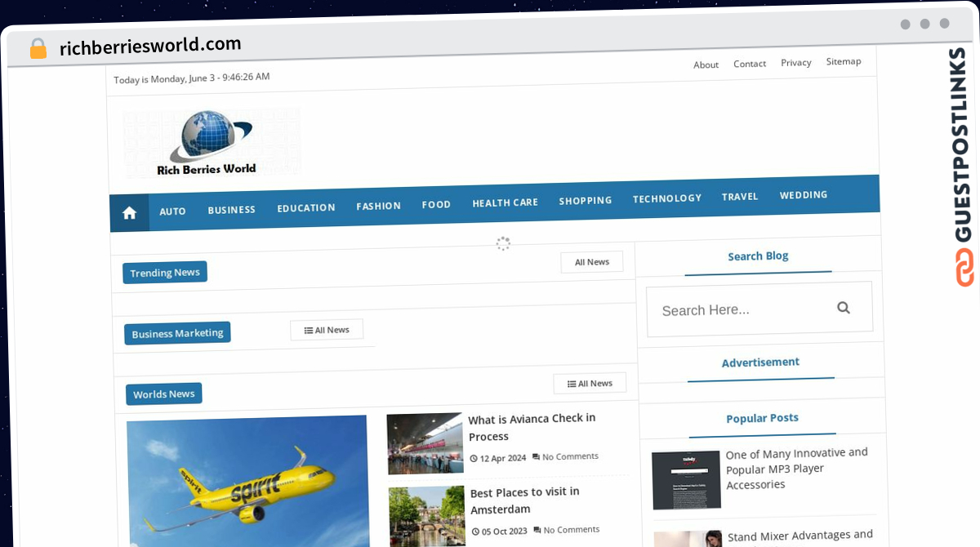Click the Rich Berries World globe logo
The width and height of the screenshot is (980, 547).
(212, 144)
